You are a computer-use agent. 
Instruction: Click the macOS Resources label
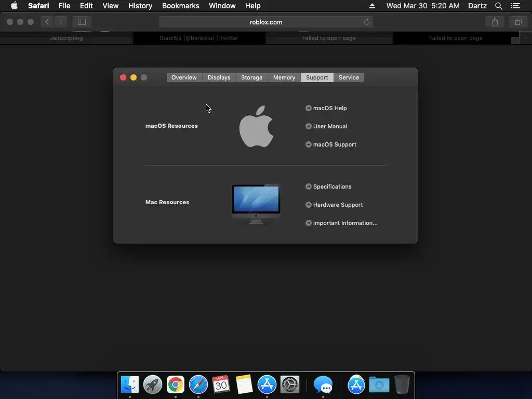click(x=171, y=126)
